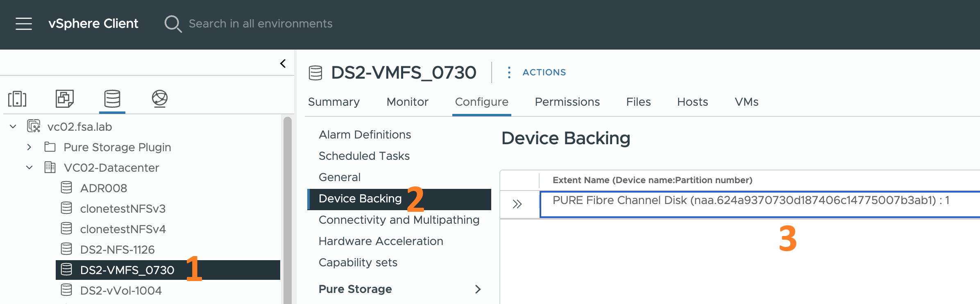The image size is (980, 304).
Task: Open the ACTIONS menu
Action: 544,72
